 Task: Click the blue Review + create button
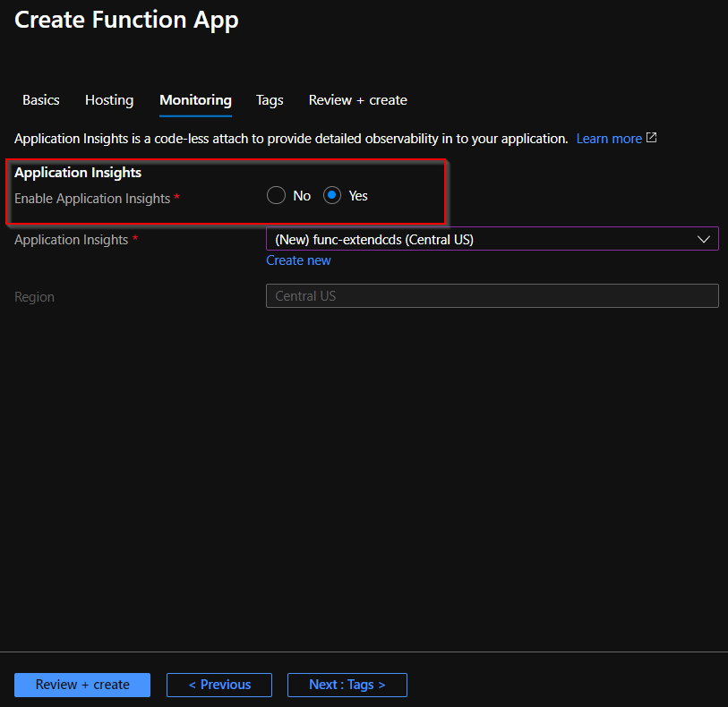[x=82, y=685]
